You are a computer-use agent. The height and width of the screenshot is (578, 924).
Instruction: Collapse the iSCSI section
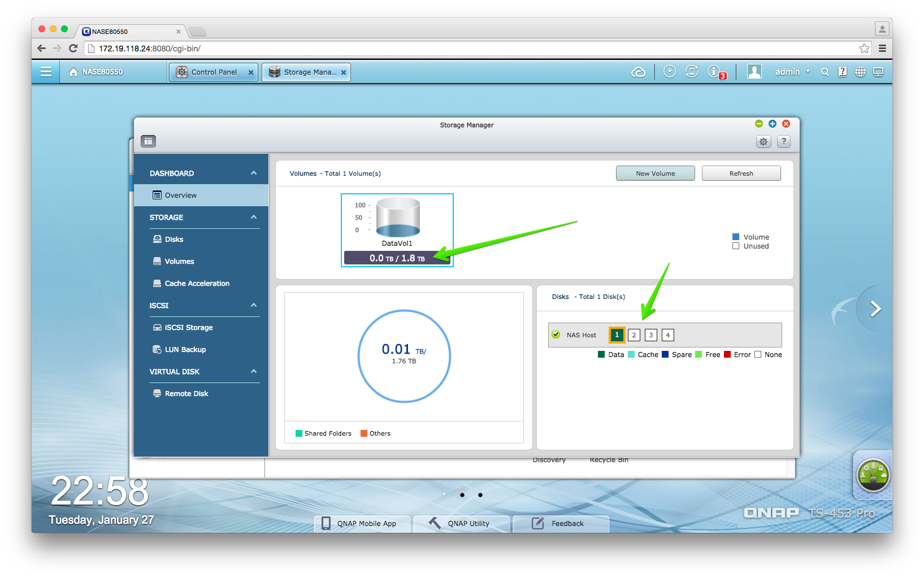coord(254,305)
